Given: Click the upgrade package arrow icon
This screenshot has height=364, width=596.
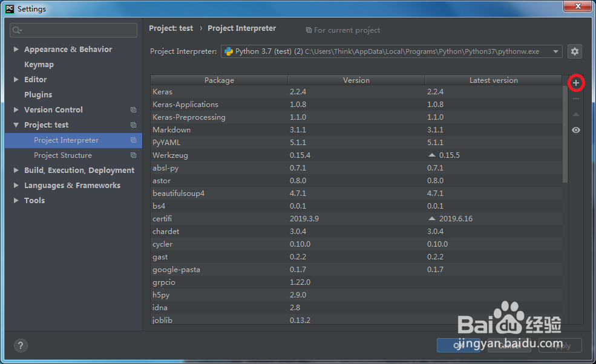Looking at the screenshot, I should pyautogui.click(x=576, y=114).
